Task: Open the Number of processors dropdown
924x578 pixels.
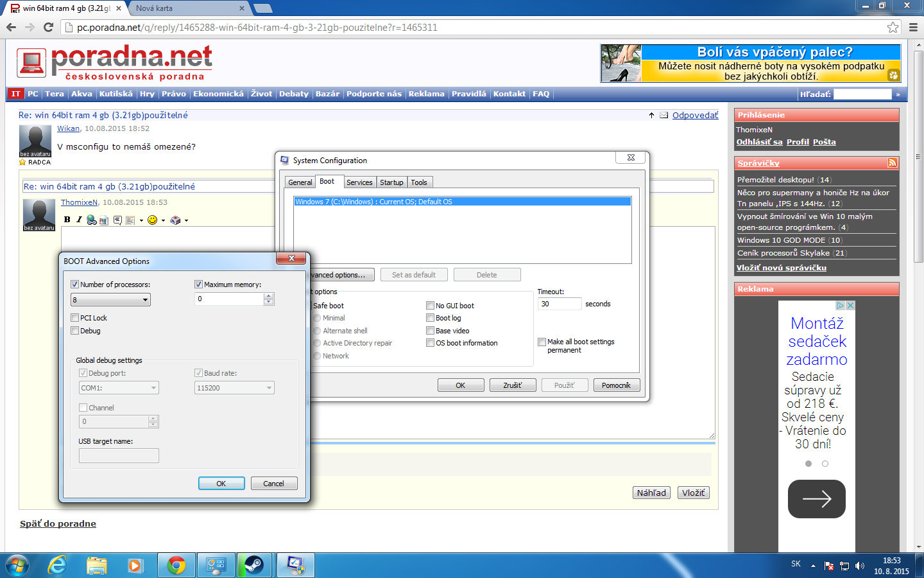Action: [110, 300]
